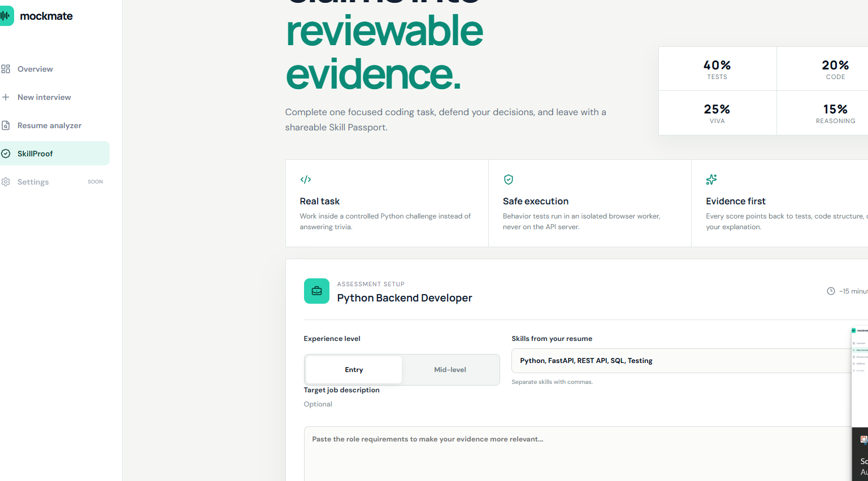868x481 pixels.
Task: Click the Overview grid icon
Action: [x=6, y=69]
